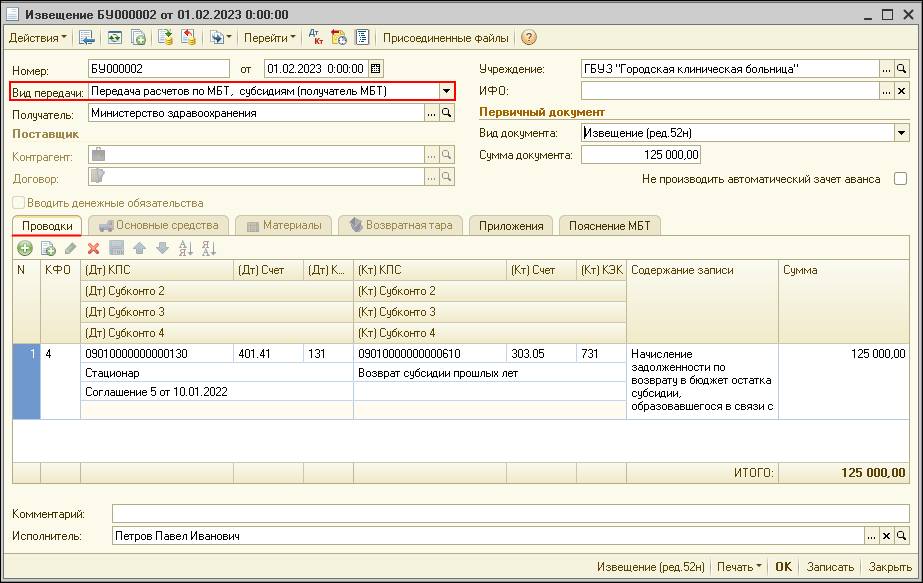Click the edit posting time icon
The height and width of the screenshot is (583, 923).
[339, 38]
